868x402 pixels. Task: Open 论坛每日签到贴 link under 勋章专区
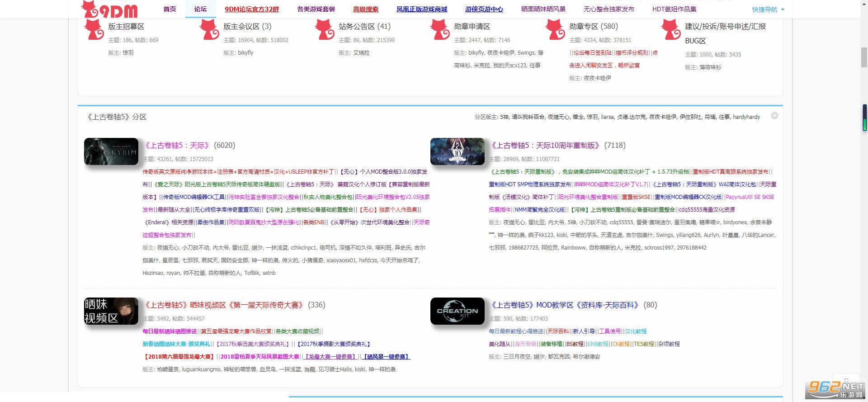pos(592,53)
